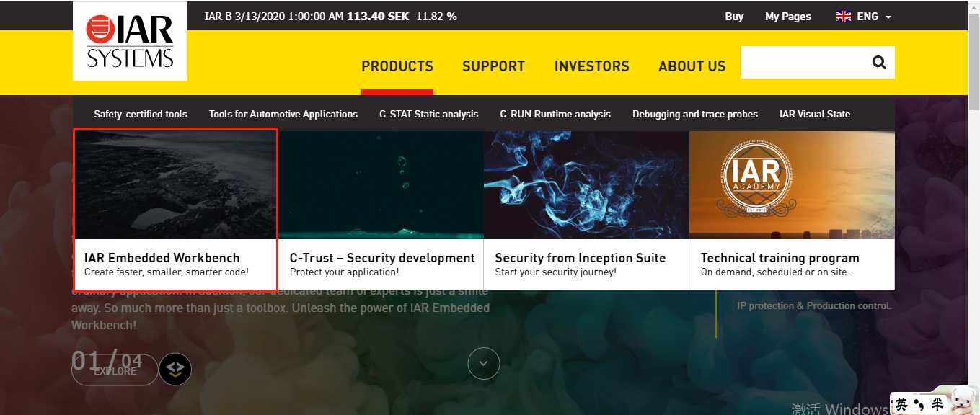This screenshot has height=415, width=980.
Task: Click the C-Trust water drop thumbnail
Action: click(x=381, y=184)
